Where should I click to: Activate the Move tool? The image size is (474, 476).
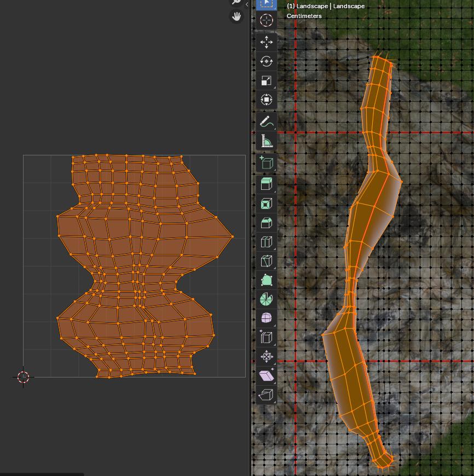pos(267,42)
